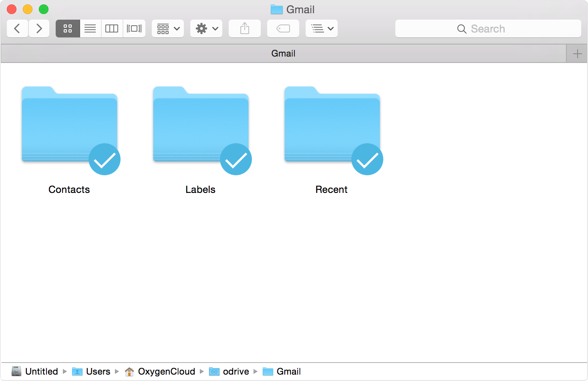Click the Contacts folder name
Viewport: 588px width, 381px height.
pyautogui.click(x=69, y=190)
